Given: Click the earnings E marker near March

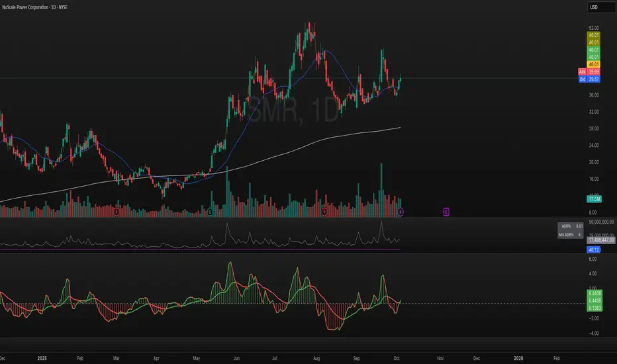Looking at the screenshot, I should [117, 212].
